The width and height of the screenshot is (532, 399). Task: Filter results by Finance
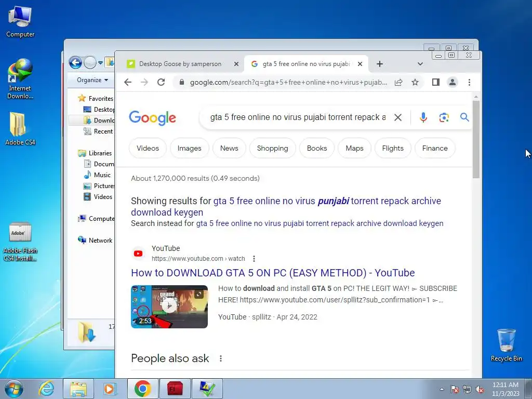(x=435, y=148)
